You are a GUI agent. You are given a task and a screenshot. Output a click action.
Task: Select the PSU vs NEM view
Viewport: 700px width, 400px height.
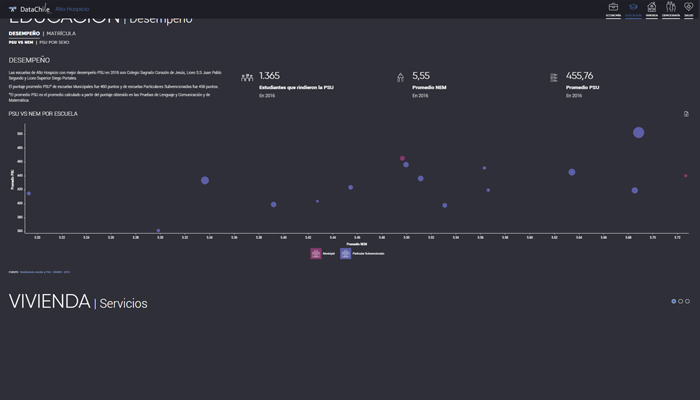pos(20,43)
